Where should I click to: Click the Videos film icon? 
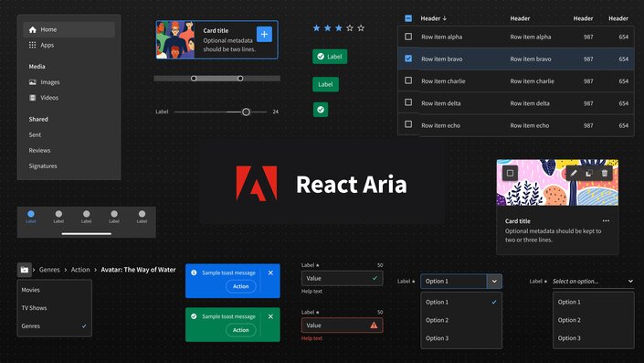(33, 98)
